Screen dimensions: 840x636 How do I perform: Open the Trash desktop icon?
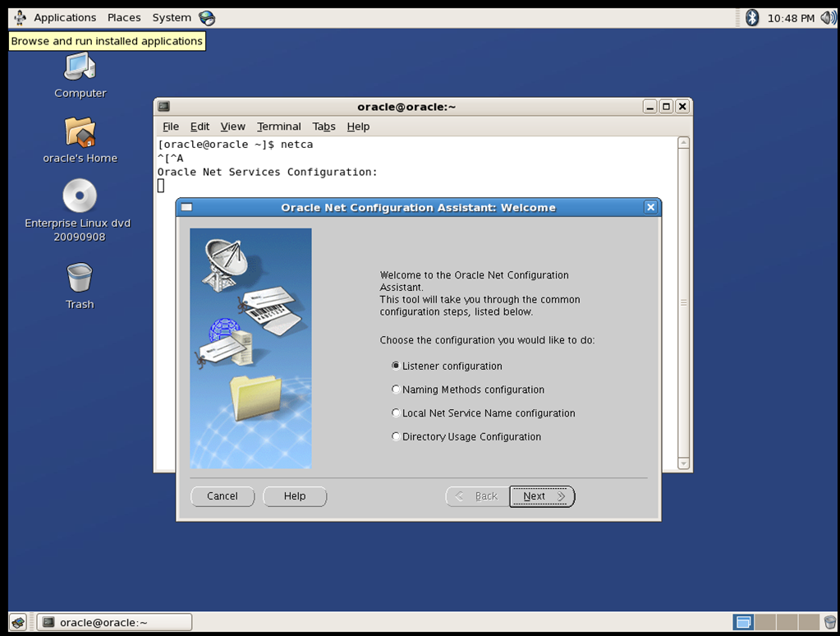pos(80,277)
